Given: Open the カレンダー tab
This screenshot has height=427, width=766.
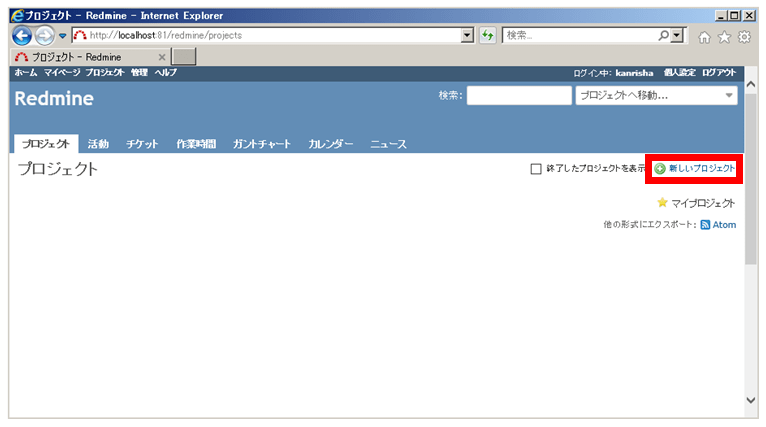Looking at the screenshot, I should pos(330,144).
